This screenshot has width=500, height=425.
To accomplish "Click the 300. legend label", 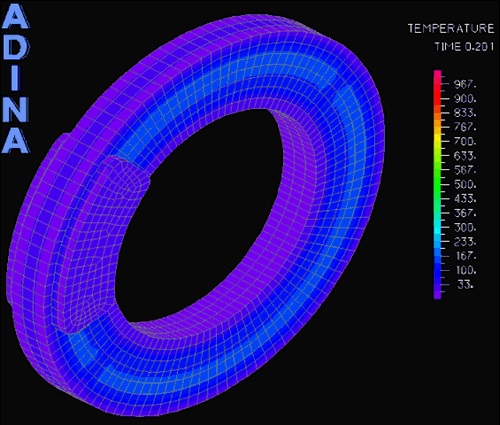I will click(x=465, y=228).
